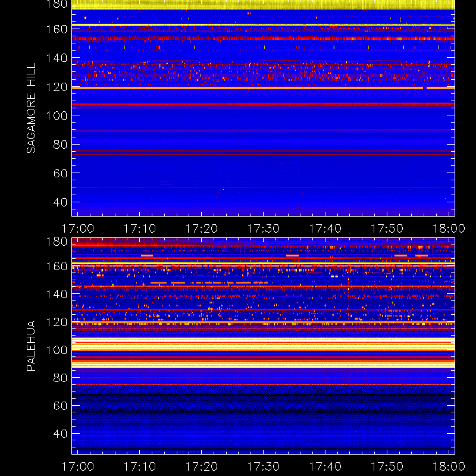
Task: Choose 18:00 time label under Palehua plot
Action: pos(449,466)
